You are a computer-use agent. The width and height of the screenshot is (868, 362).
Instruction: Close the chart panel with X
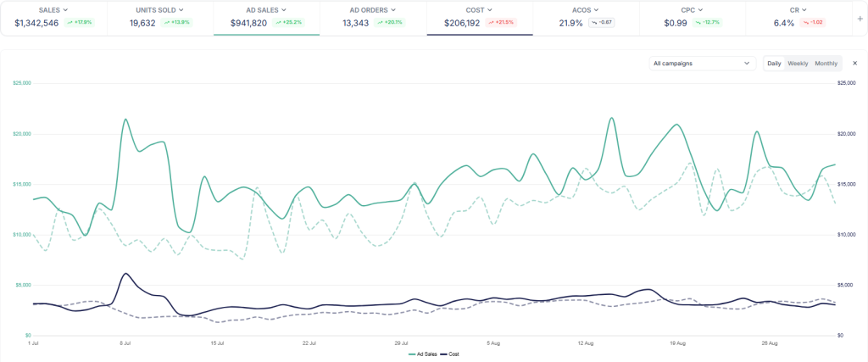854,64
